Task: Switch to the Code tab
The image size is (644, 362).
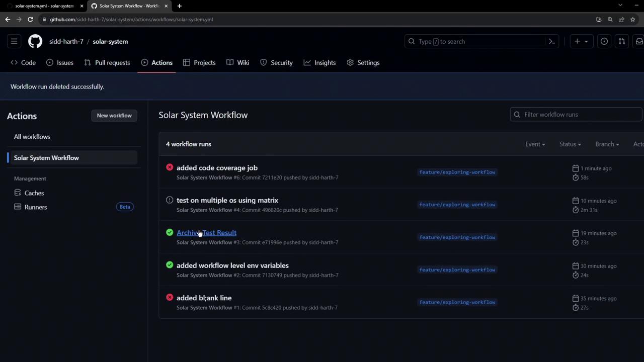Action: (x=23, y=62)
